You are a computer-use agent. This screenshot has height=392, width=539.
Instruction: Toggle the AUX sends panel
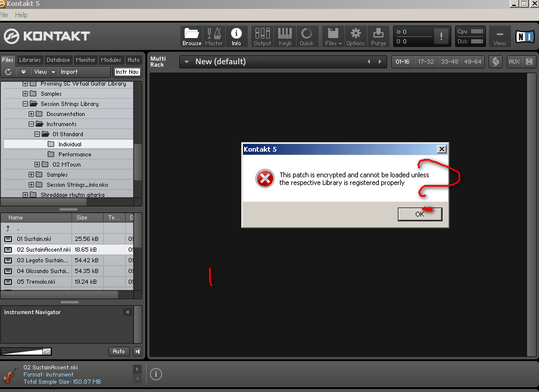[514, 62]
